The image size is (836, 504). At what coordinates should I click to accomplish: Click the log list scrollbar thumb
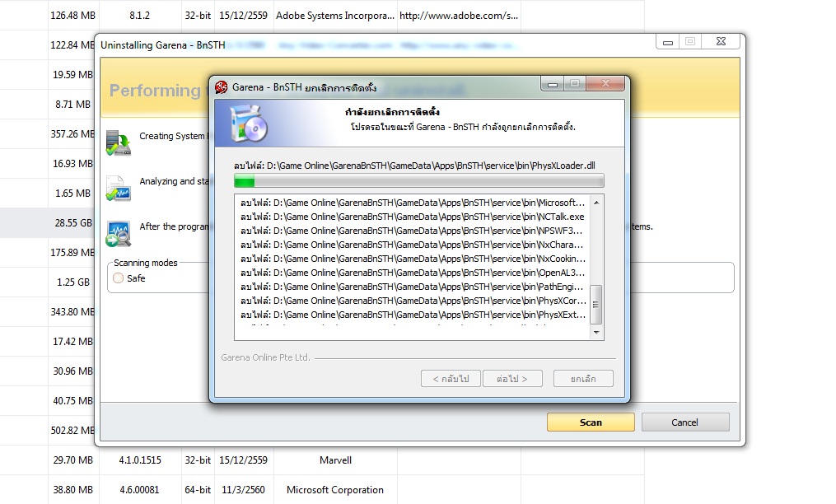tap(596, 305)
